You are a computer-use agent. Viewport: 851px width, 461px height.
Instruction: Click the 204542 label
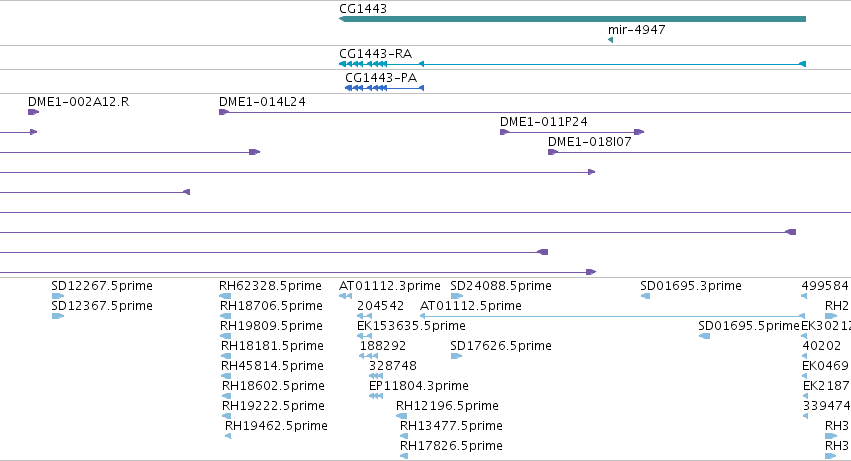[380, 306]
